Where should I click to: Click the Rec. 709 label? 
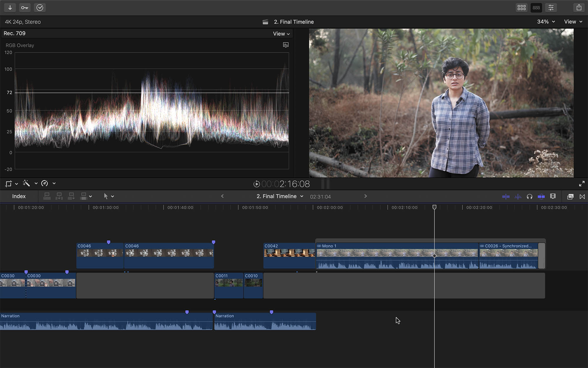point(14,33)
